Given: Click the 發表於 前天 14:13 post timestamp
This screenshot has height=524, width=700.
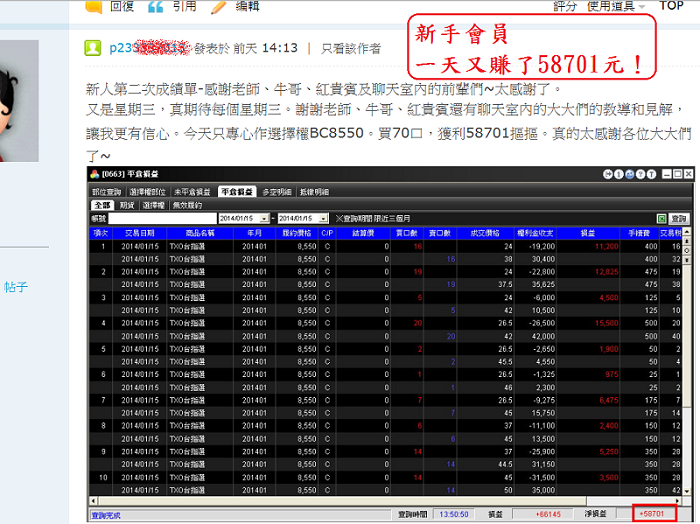Looking at the screenshot, I should tap(246, 48).
